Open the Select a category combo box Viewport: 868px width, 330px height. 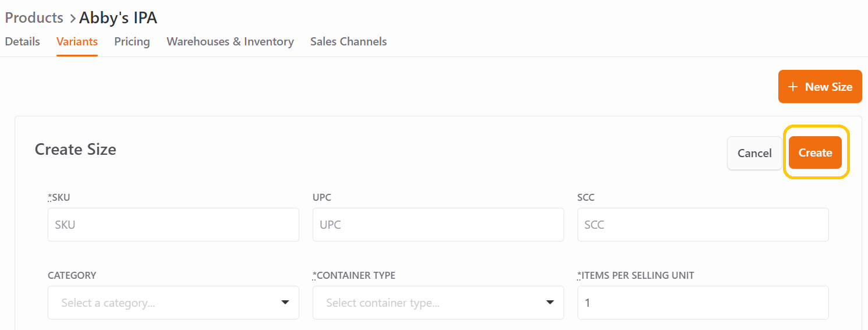(x=173, y=303)
